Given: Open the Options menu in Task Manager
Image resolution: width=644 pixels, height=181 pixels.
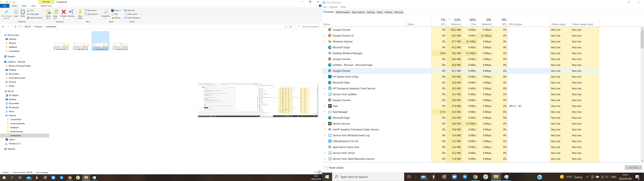Looking at the screenshot, I should (334, 7).
